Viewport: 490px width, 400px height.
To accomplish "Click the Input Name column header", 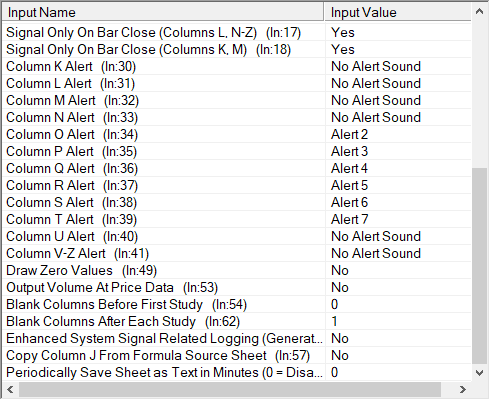I will 163,12.
